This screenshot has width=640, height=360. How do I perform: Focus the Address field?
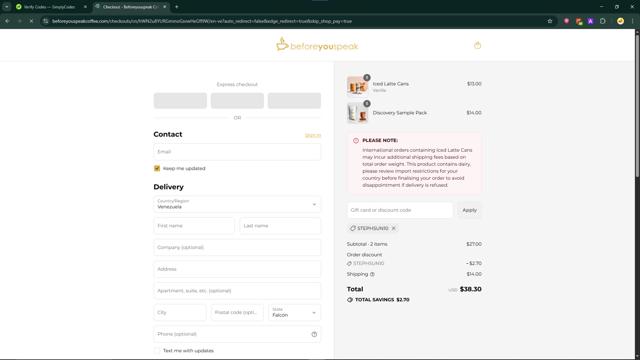[237, 269]
